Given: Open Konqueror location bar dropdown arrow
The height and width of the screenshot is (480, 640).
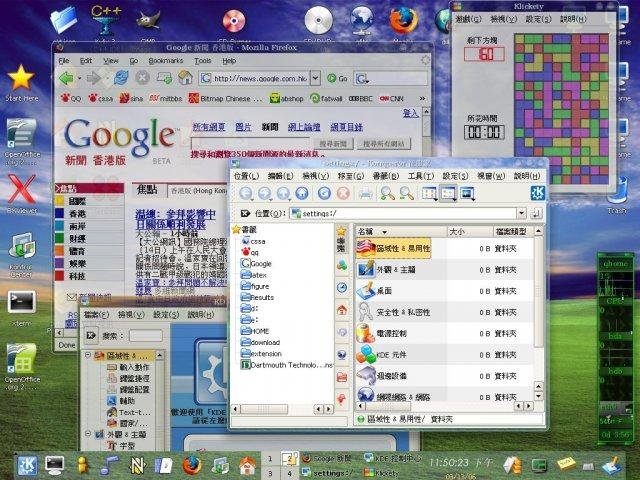Looking at the screenshot, I should coord(521,213).
